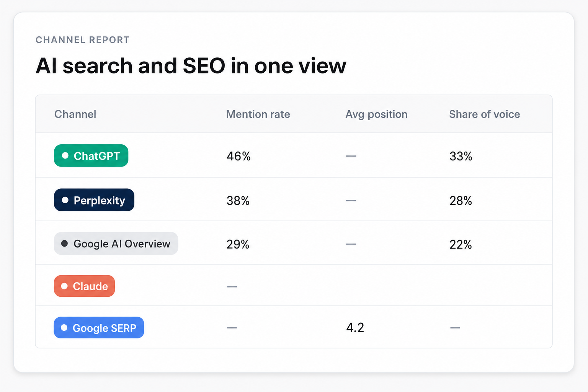The height and width of the screenshot is (392, 588).
Task: Click the Channel column header
Action: pyautogui.click(x=75, y=114)
